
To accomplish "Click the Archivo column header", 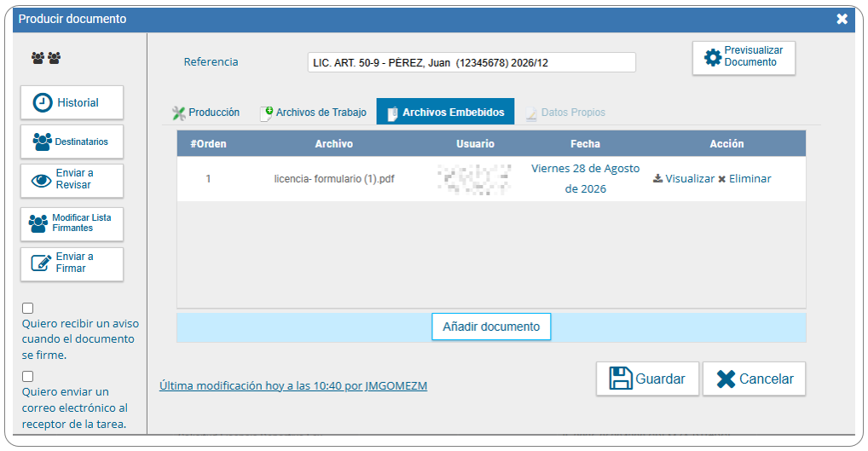I will tap(333, 144).
